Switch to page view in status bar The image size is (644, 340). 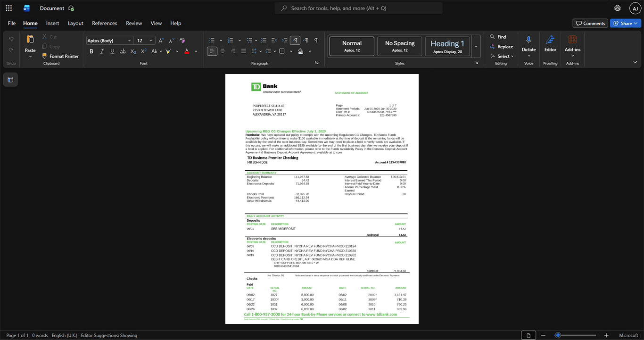pyautogui.click(x=528, y=335)
